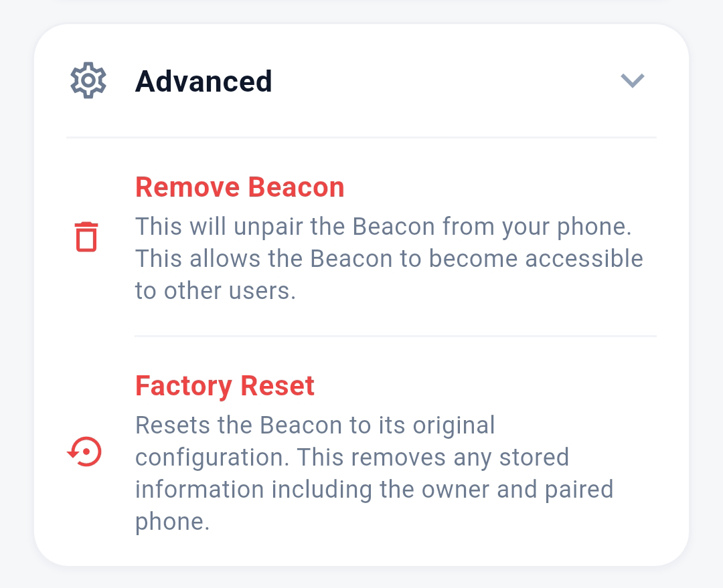Click the gear icon beside Advanced

(88, 80)
